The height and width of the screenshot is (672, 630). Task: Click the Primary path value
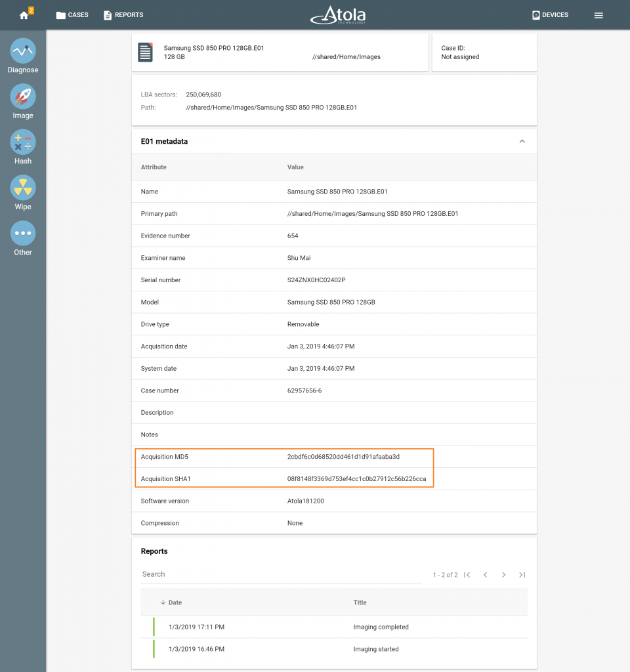pyautogui.click(x=373, y=213)
